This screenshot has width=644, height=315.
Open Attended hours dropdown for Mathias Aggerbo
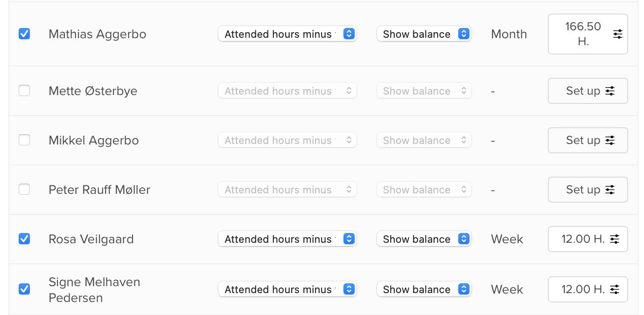coord(287,34)
